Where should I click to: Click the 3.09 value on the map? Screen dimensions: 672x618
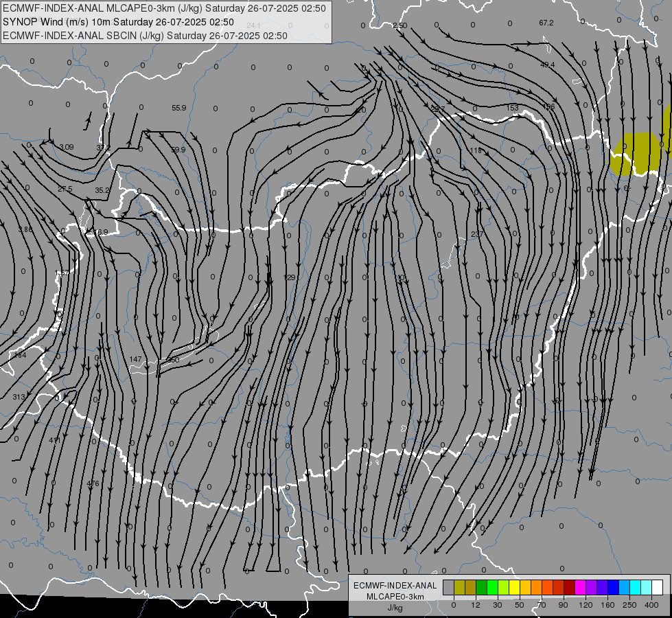pos(67,147)
